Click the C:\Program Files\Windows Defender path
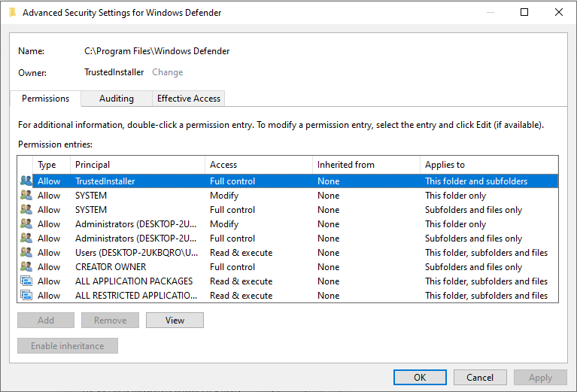The image size is (577, 392). [x=156, y=51]
